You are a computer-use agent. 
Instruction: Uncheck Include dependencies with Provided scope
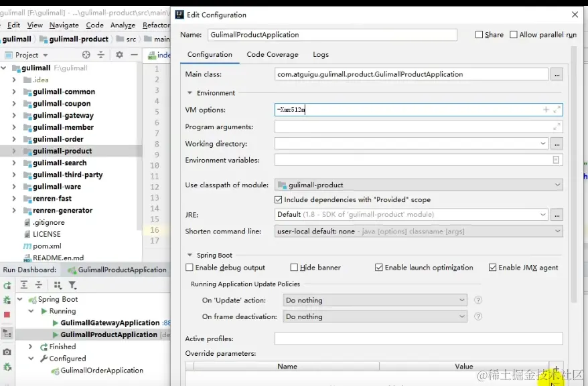pyautogui.click(x=278, y=200)
